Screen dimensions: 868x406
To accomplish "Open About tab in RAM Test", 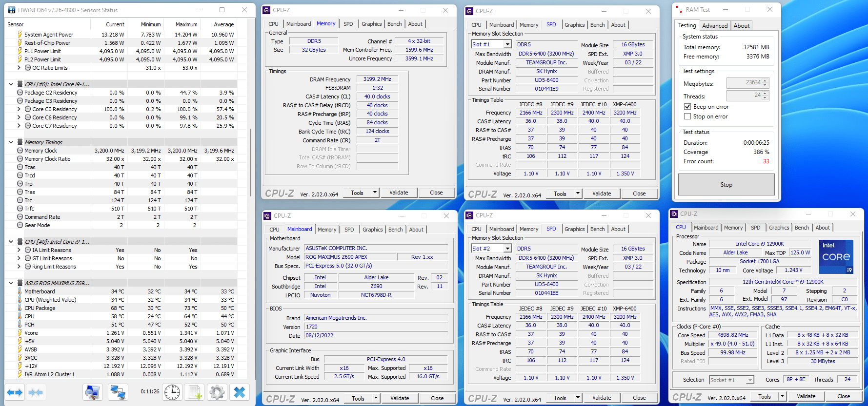I will click(742, 26).
